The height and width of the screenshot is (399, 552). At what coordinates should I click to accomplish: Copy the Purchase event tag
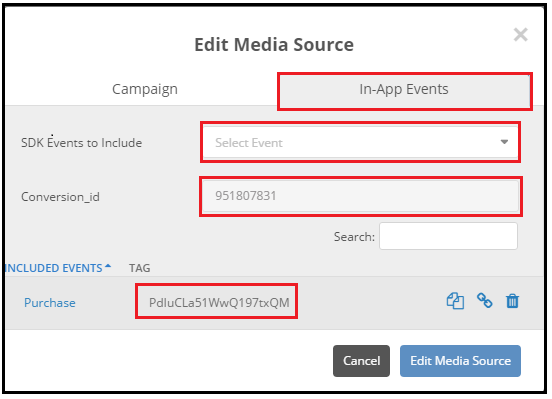pos(455,301)
